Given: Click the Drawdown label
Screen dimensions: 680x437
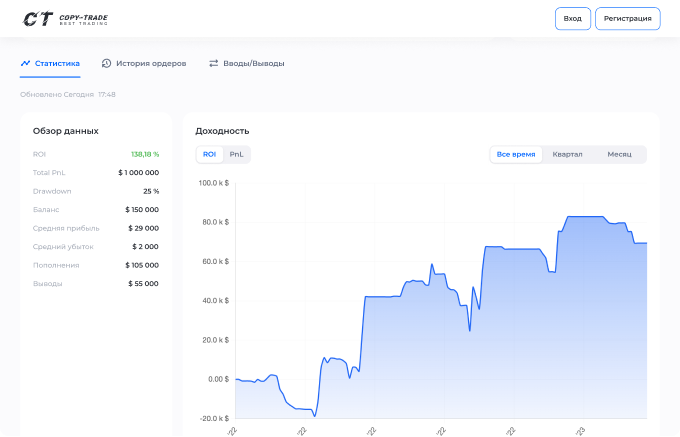Looking at the screenshot, I should click(52, 191).
